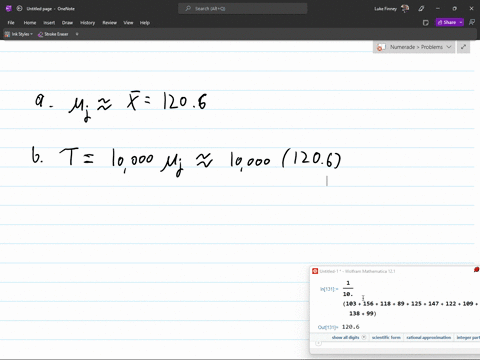Viewport: 480px width, 360px height.
Task: Click the purple Share button
Action: click(x=447, y=22)
